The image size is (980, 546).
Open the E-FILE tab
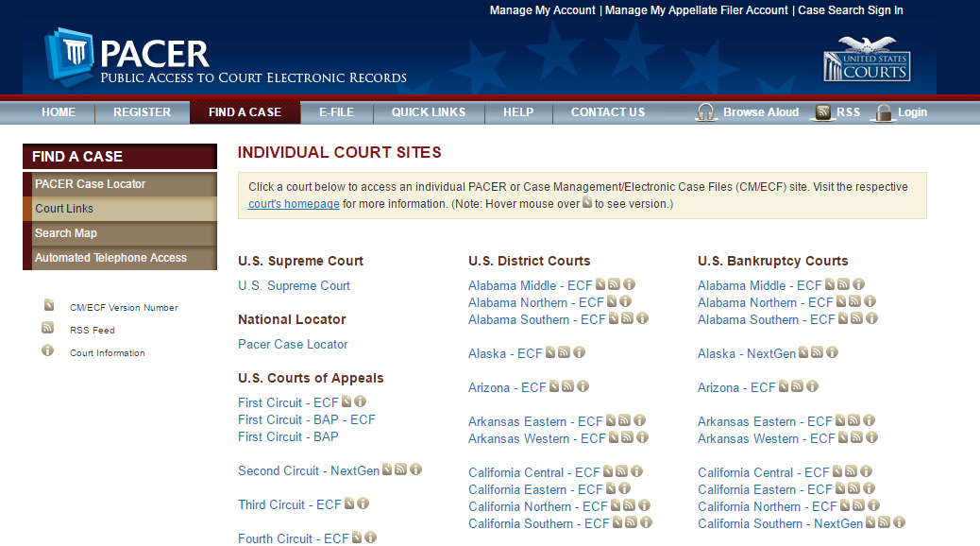337,112
